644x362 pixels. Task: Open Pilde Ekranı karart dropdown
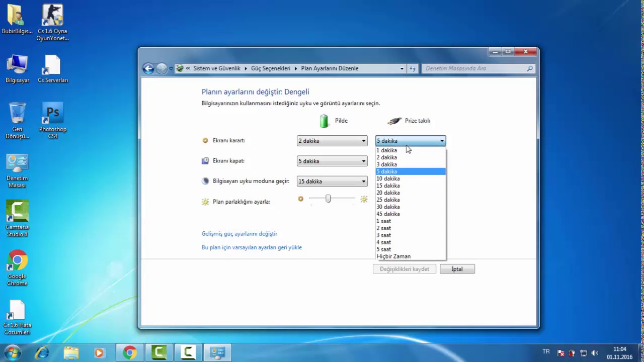tap(332, 141)
